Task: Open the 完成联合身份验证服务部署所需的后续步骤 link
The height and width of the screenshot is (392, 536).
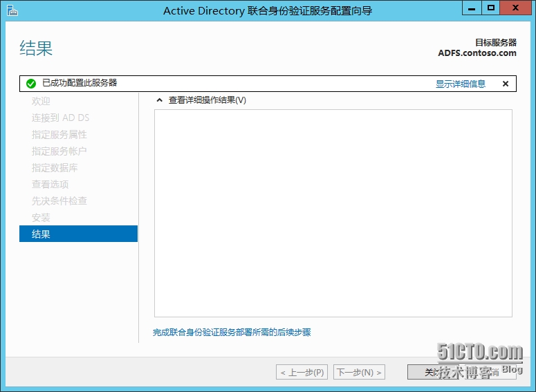Action: (x=232, y=333)
